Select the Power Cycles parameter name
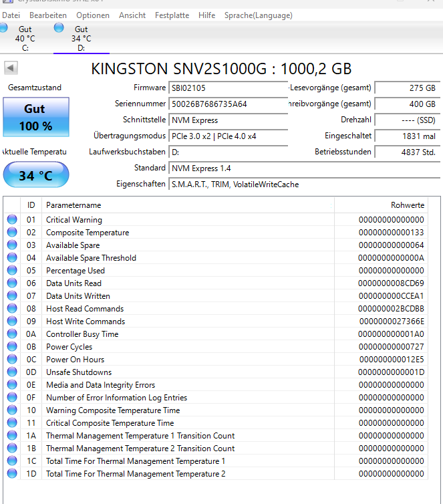Screen dimensions: 443x504 click(x=69, y=347)
